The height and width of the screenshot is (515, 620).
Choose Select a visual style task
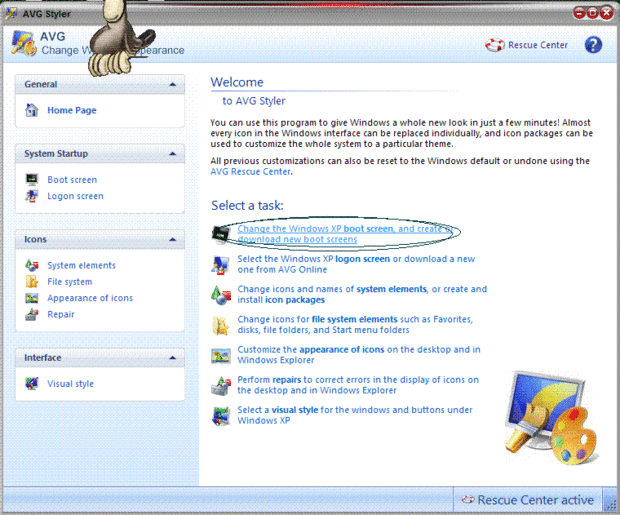pyautogui.click(x=355, y=415)
